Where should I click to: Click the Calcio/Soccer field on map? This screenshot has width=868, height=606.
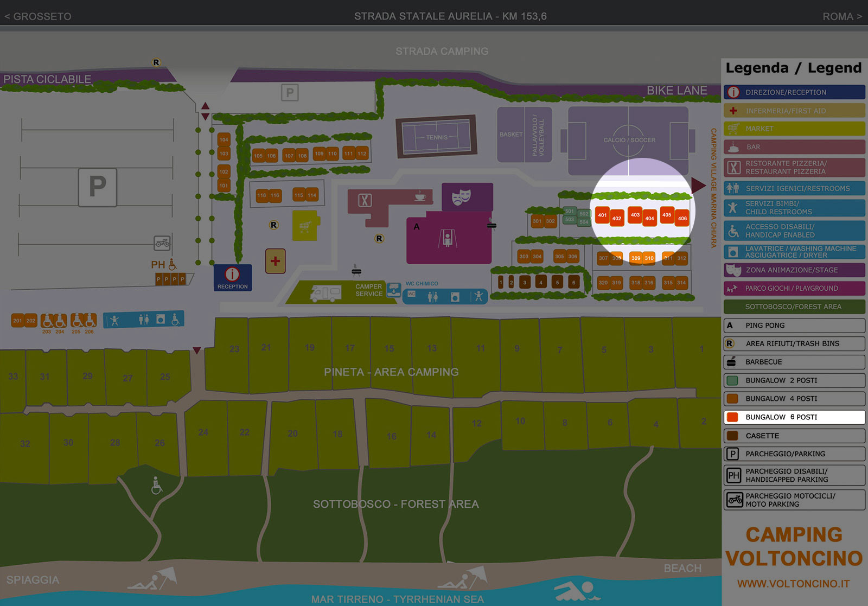pos(628,140)
